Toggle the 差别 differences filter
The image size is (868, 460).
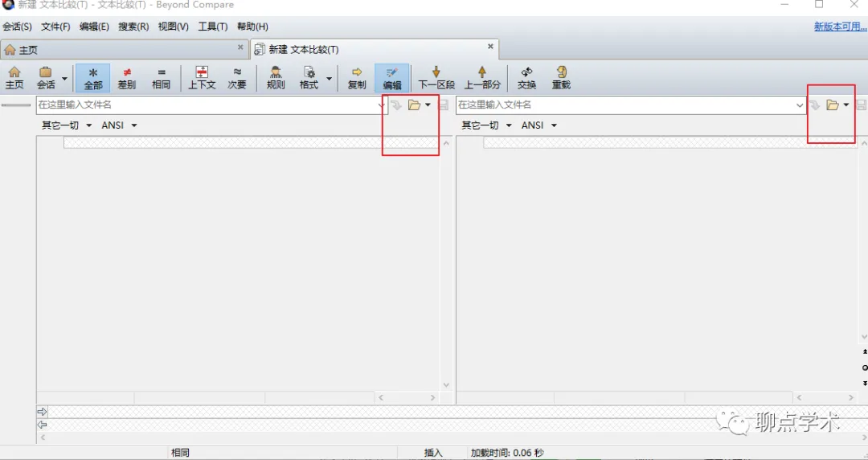click(x=127, y=77)
